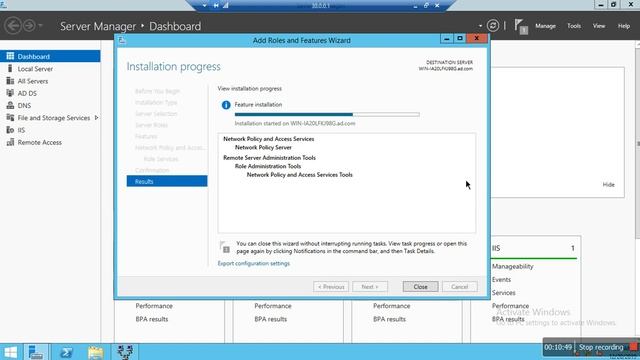
Task: Click 'Network Policy and Access Services Tools'
Action: coord(300,175)
